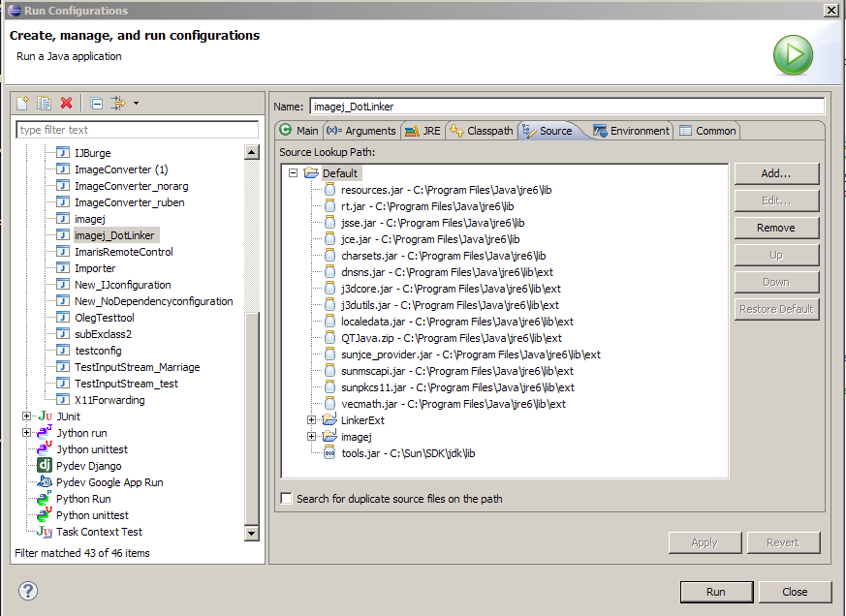The height and width of the screenshot is (616, 846).
Task: Click the Python Run configuration icon
Action: pyautogui.click(x=42, y=499)
